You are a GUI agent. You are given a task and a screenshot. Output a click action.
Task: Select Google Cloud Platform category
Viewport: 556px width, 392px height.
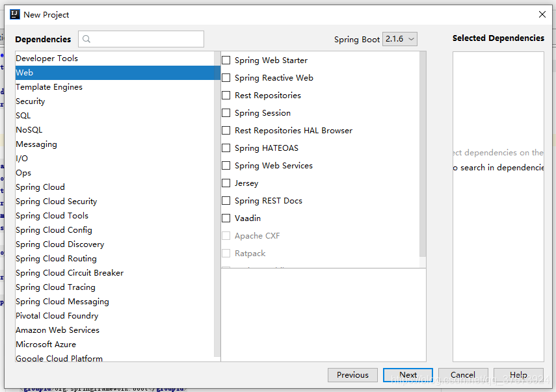pos(115,357)
